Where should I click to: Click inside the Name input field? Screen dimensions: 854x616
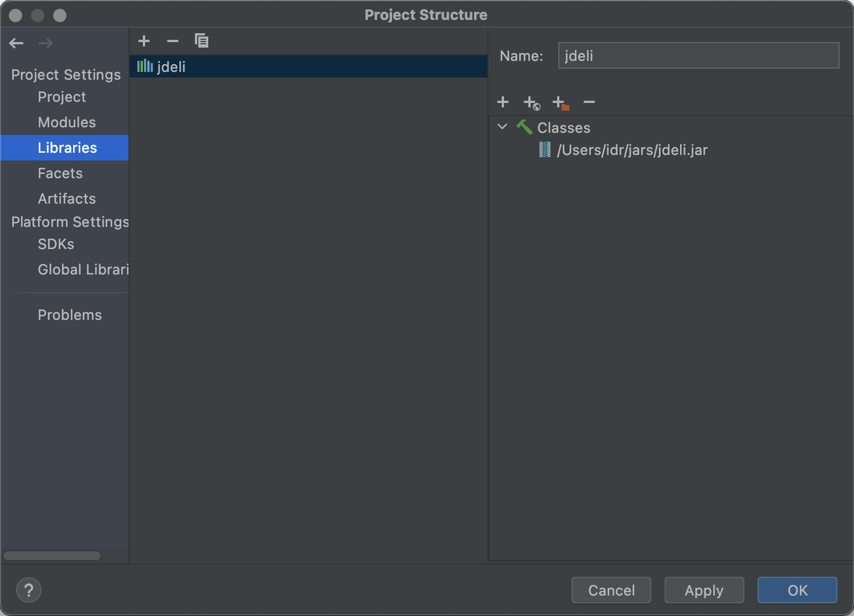pos(698,55)
